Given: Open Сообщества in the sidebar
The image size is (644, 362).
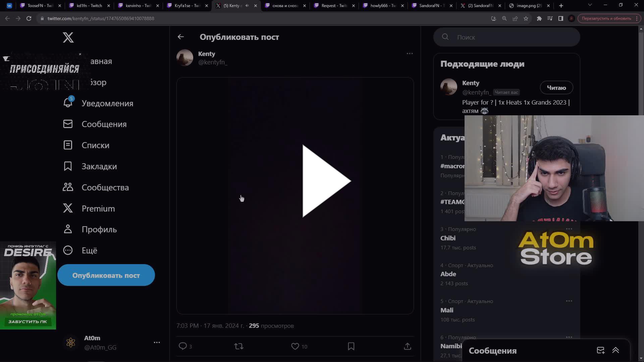Looking at the screenshot, I should click(x=105, y=187).
